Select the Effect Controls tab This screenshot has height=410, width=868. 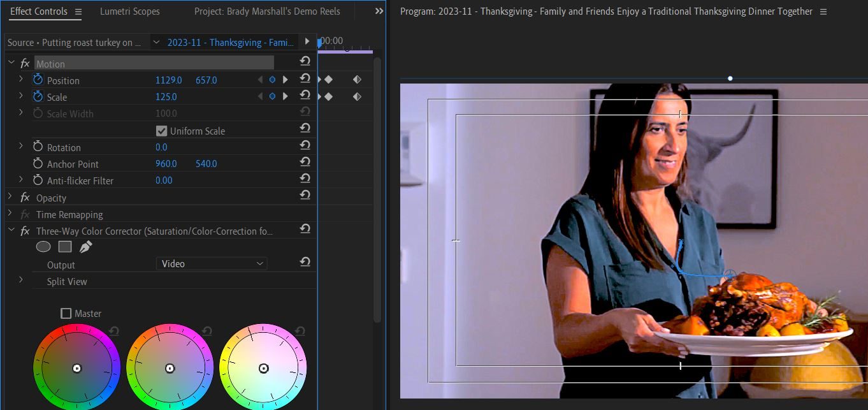pyautogui.click(x=38, y=11)
